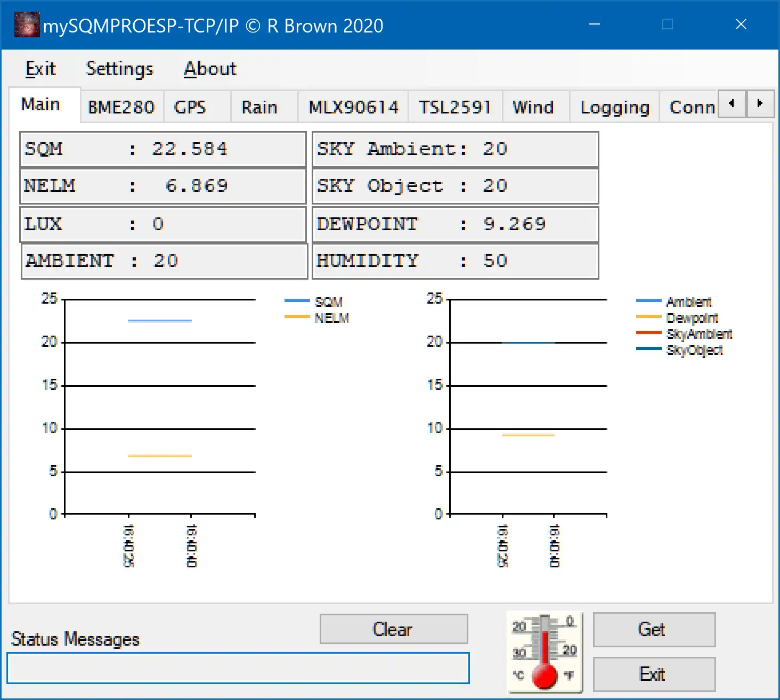This screenshot has height=700, width=780.
Task: Click the SQM legend color swatch
Action: [297, 301]
